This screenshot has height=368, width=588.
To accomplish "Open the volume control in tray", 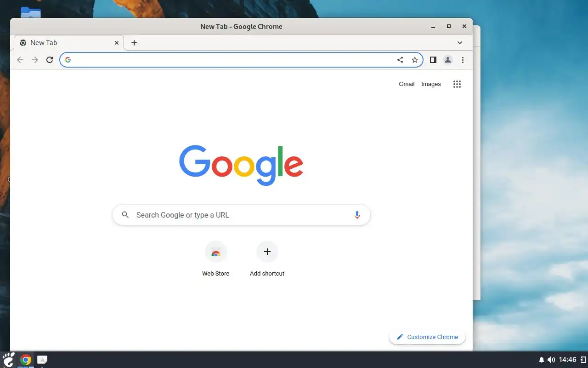I will (551, 360).
